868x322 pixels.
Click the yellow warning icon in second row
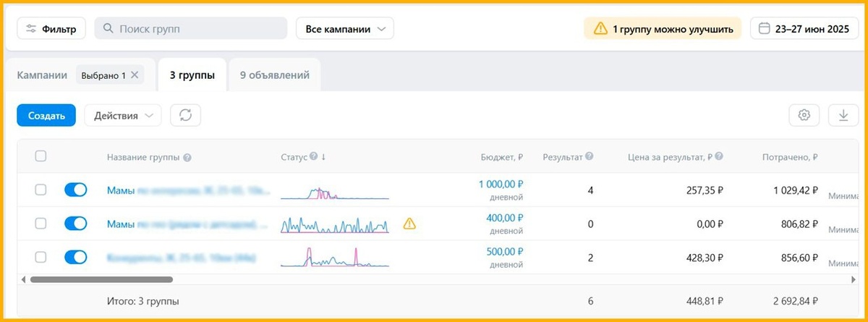point(409,224)
